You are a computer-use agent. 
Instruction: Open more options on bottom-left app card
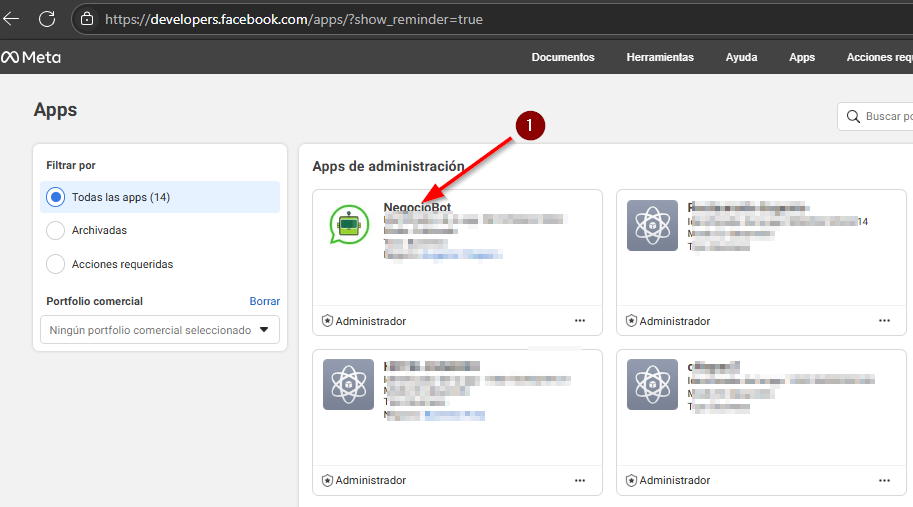point(580,480)
